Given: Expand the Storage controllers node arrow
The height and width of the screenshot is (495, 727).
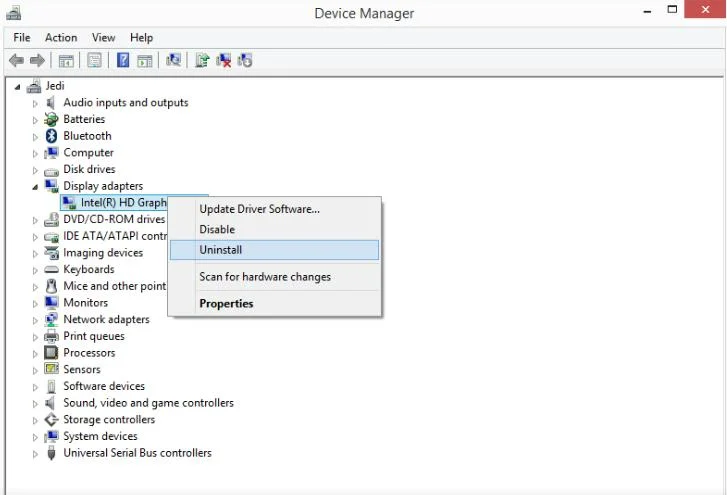Looking at the screenshot, I should click(35, 420).
